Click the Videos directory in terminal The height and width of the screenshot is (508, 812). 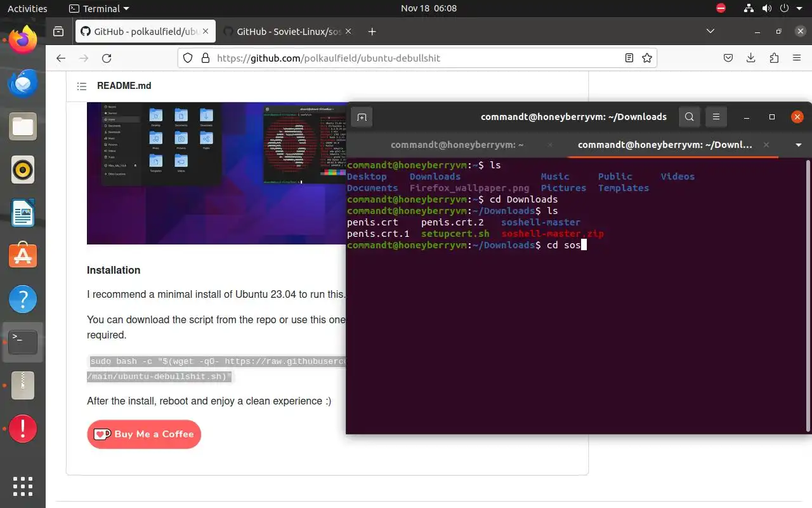tap(678, 177)
